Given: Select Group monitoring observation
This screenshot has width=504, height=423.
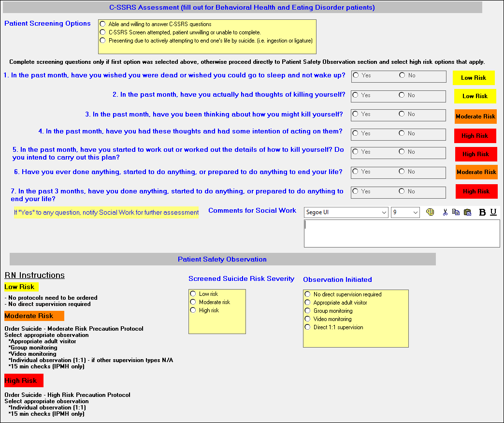Looking at the screenshot, I should pos(308,311).
